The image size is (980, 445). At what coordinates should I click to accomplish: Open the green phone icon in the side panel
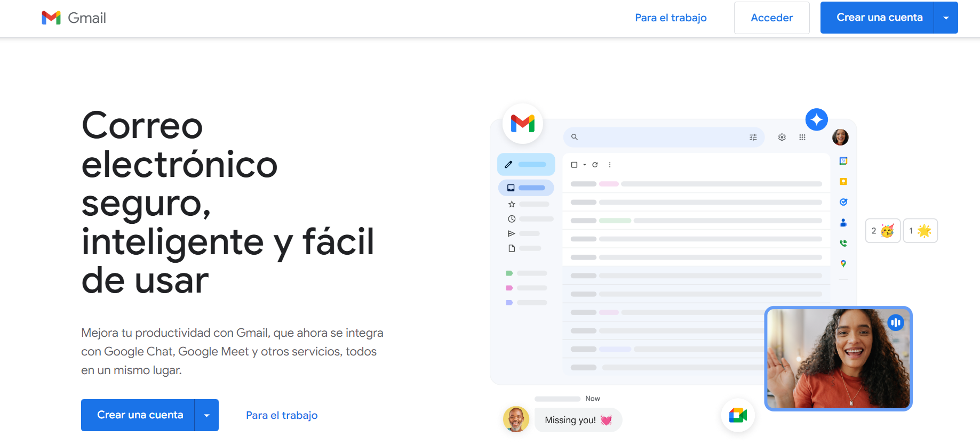point(843,243)
